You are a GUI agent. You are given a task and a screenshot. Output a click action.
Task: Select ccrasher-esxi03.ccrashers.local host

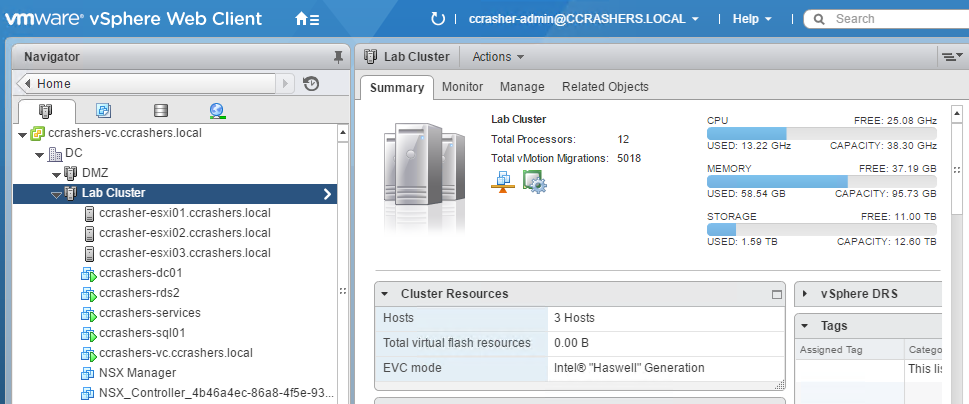click(x=185, y=253)
